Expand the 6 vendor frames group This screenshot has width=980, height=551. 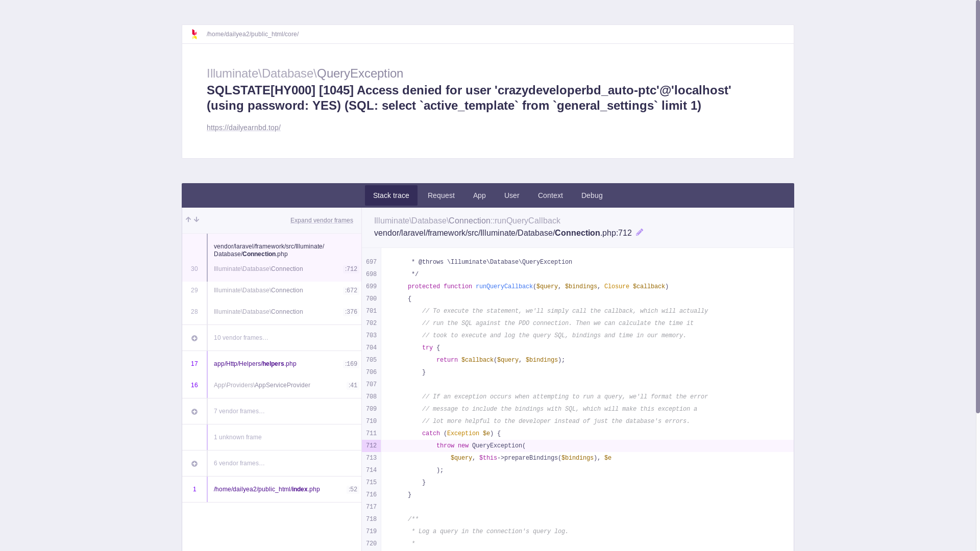click(x=272, y=463)
